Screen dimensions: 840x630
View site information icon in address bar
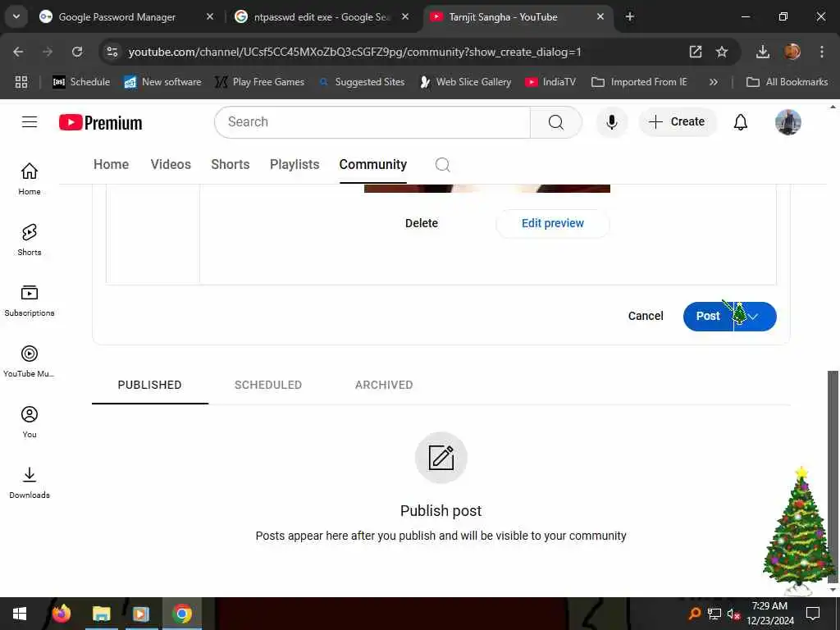pos(112,52)
